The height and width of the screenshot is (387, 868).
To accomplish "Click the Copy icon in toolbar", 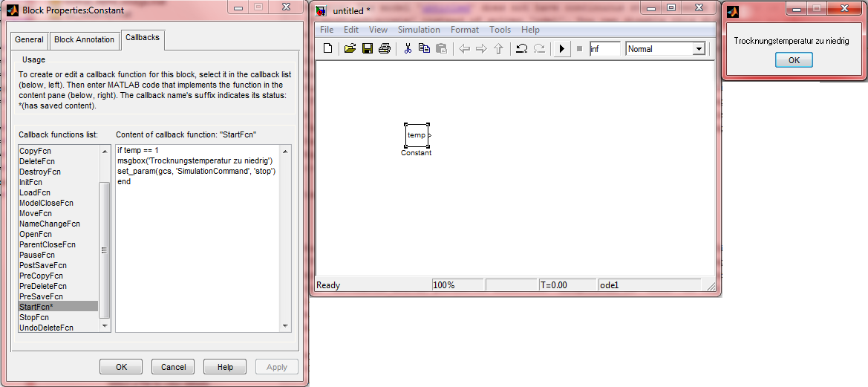I will 424,49.
